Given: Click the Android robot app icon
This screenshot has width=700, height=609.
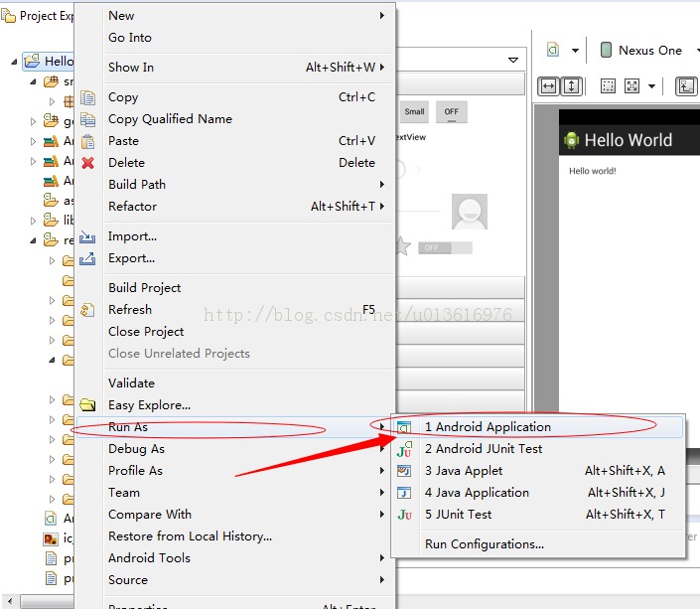Looking at the screenshot, I should coord(572,140).
